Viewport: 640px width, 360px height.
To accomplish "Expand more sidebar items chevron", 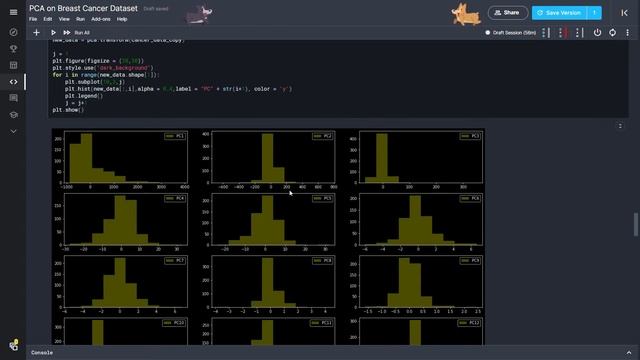I will tap(13, 131).
